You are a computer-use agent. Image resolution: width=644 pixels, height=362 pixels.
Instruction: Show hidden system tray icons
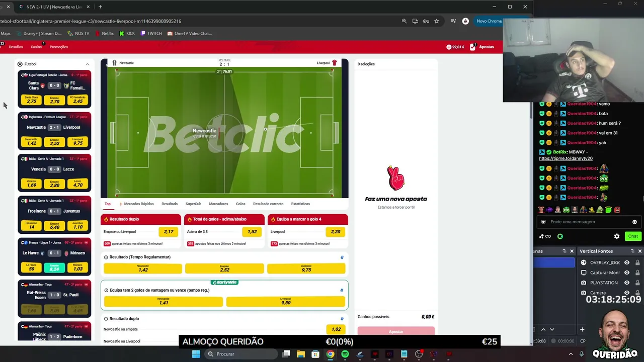(571, 354)
